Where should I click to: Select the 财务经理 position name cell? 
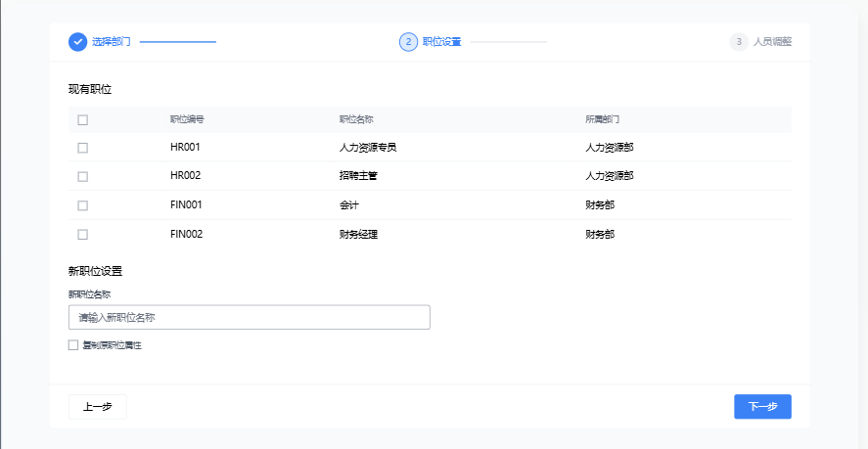(x=359, y=235)
